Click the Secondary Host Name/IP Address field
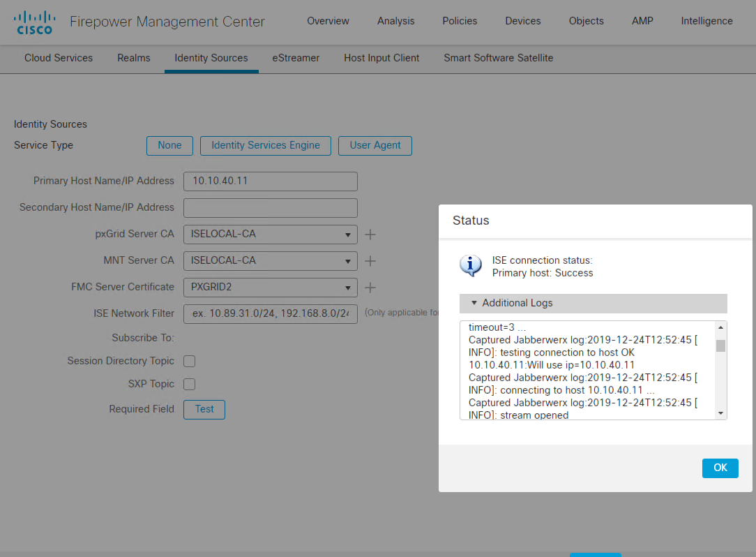The height and width of the screenshot is (557, 756). click(271, 208)
